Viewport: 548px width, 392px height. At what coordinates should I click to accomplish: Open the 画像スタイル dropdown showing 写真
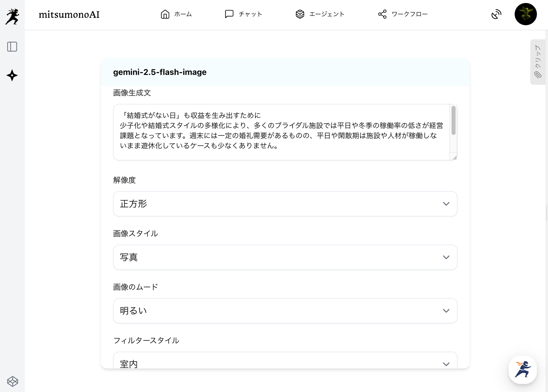[x=285, y=257]
